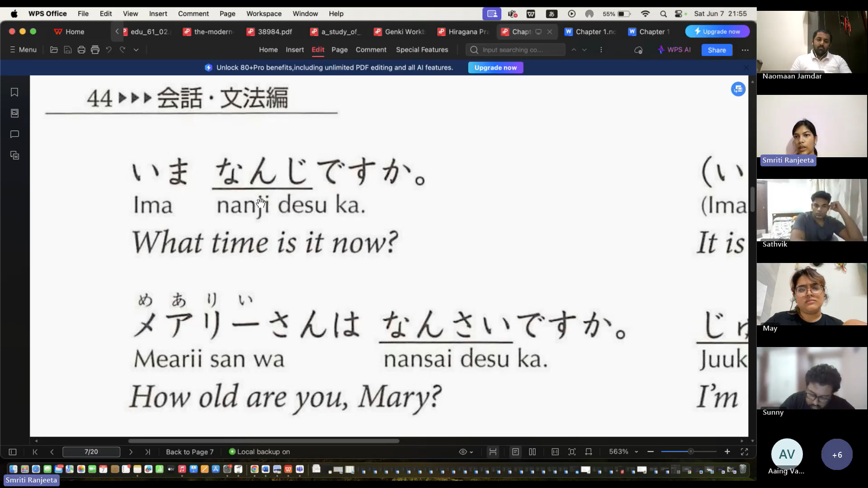Open the Menu hamburger button

coord(23,50)
